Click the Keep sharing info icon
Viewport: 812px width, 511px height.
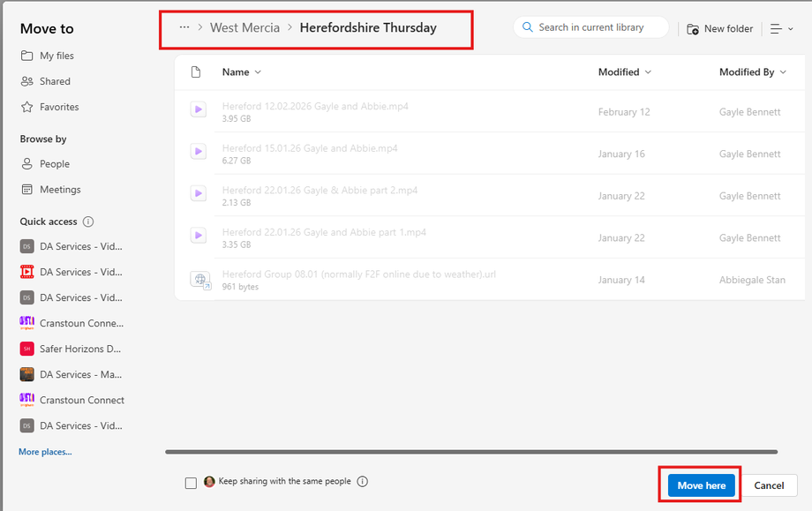pyautogui.click(x=363, y=482)
